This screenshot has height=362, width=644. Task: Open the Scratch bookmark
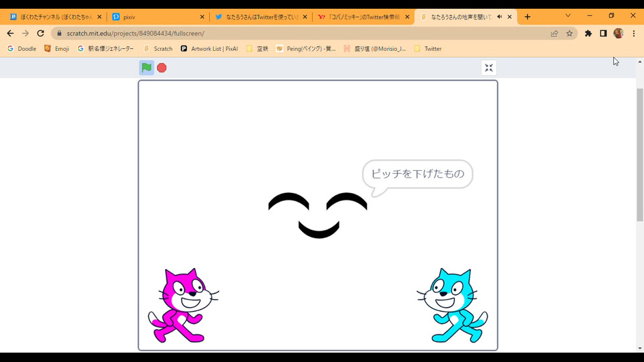click(158, 48)
